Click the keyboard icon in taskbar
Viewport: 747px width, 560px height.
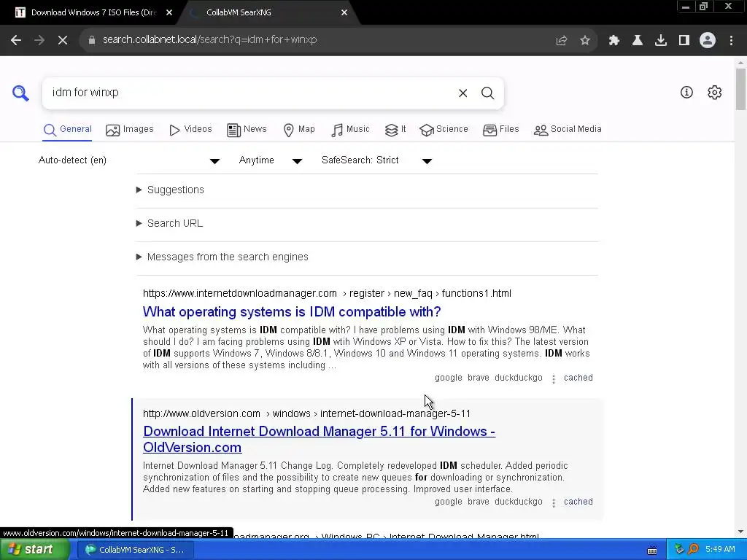pyautogui.click(x=652, y=551)
